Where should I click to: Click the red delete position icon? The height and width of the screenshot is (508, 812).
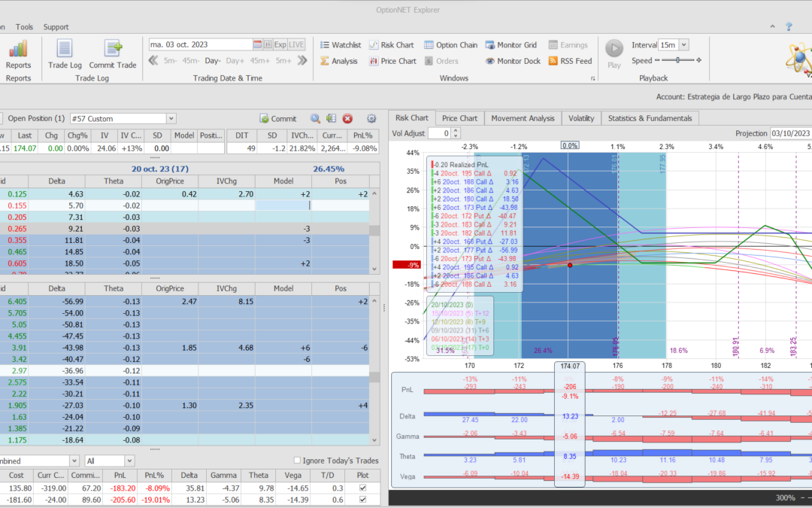[x=347, y=118]
